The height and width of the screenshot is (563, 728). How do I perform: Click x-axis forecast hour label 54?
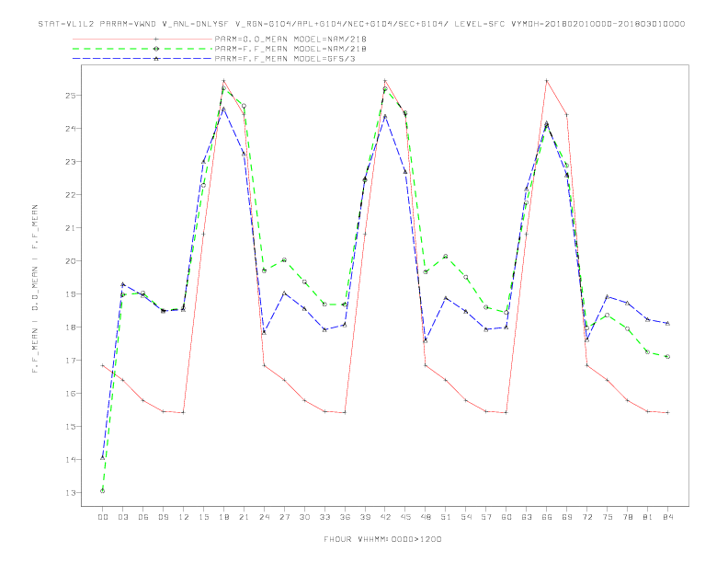(x=466, y=517)
